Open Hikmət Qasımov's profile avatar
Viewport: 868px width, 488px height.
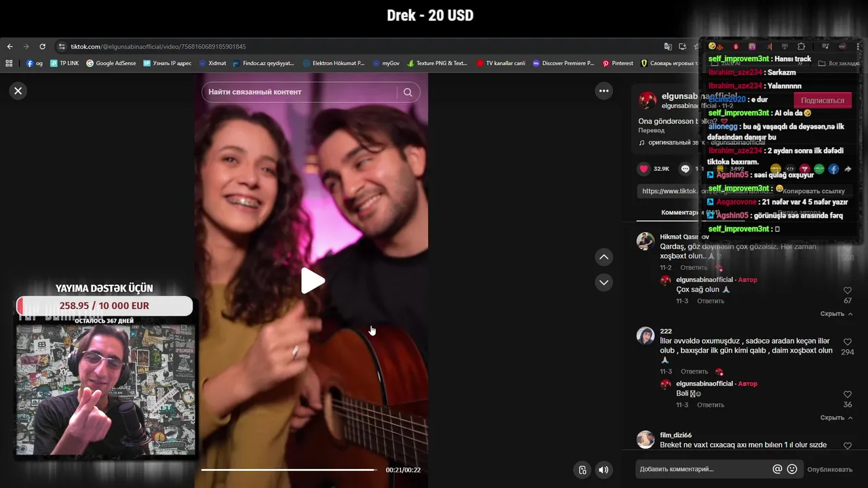coord(646,241)
